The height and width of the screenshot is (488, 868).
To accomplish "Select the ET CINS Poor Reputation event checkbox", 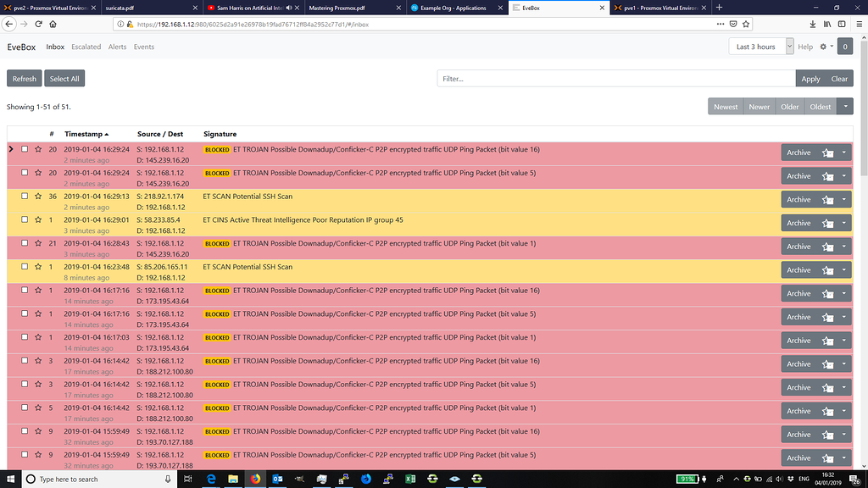I will pos(24,219).
